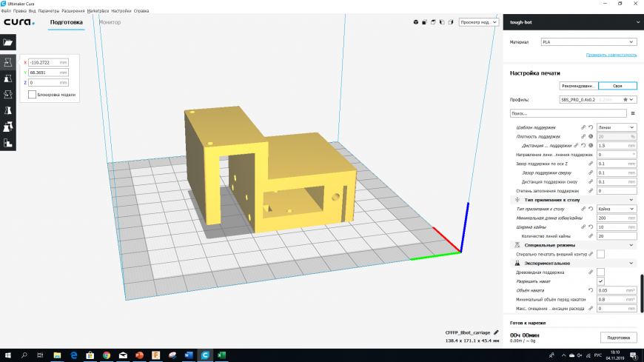Click the Поиск settings search field
The height and width of the screenshot is (362, 644).
point(567,113)
